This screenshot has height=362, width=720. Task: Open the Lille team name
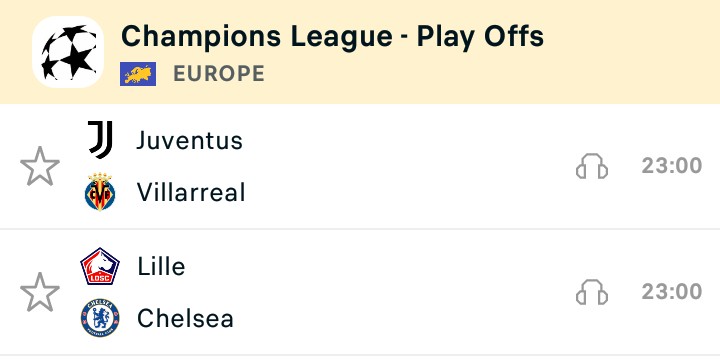[x=161, y=266]
